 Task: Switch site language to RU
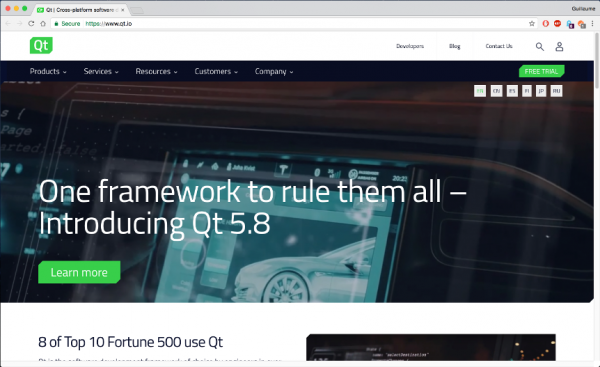coord(556,91)
